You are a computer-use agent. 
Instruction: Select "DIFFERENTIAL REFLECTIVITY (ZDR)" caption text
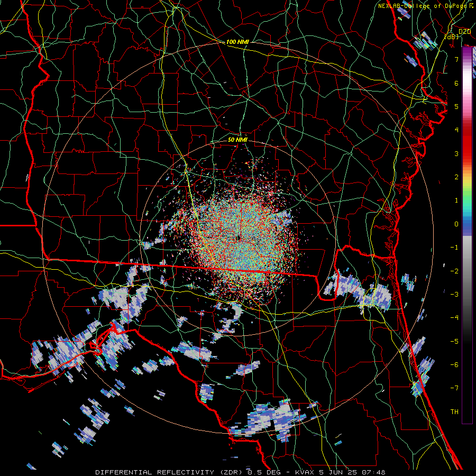coord(169,472)
